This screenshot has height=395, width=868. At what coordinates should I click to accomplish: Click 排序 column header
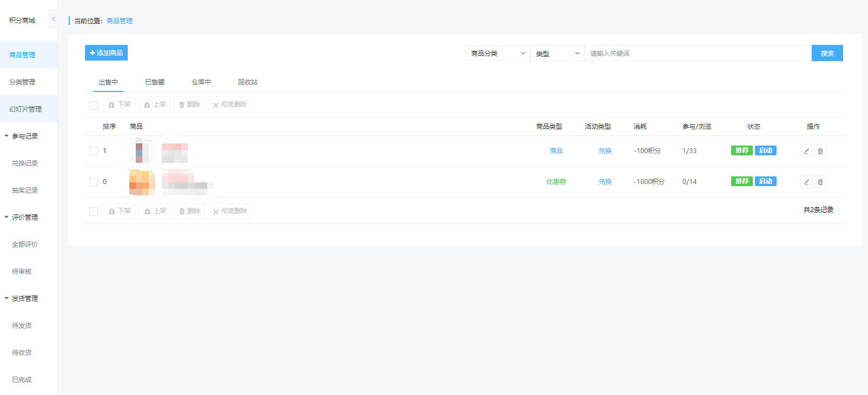pyautogui.click(x=109, y=127)
